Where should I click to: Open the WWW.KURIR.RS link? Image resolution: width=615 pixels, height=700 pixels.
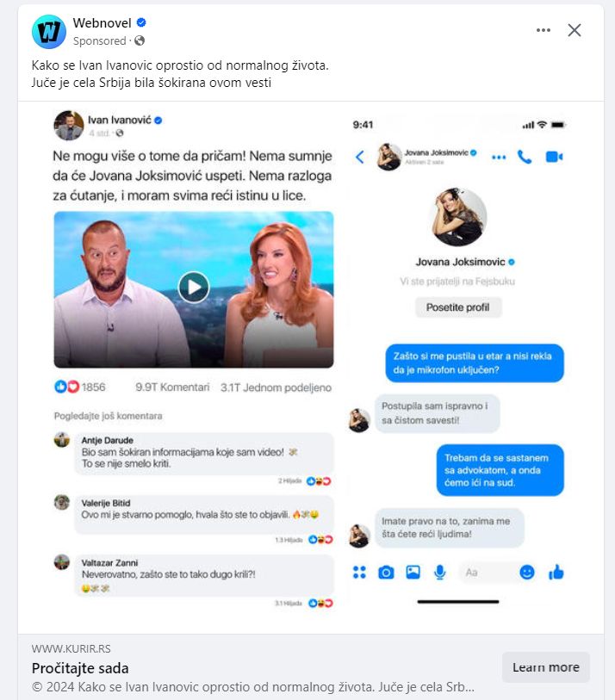coord(71,648)
